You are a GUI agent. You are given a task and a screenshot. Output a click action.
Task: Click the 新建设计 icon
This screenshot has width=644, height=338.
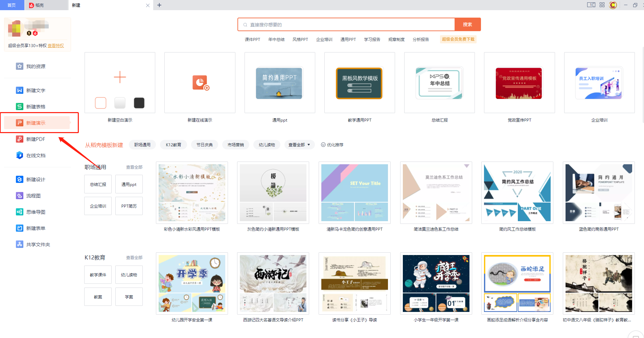(20, 179)
